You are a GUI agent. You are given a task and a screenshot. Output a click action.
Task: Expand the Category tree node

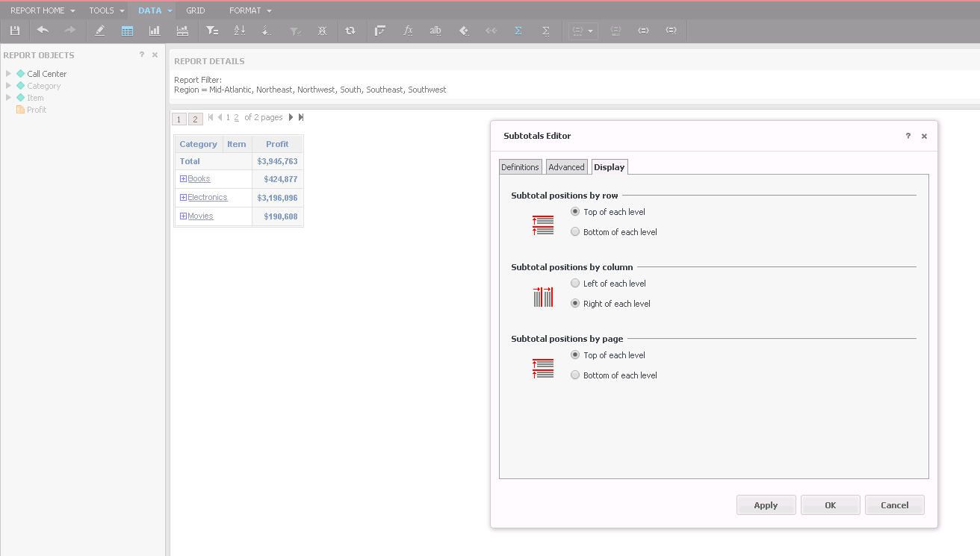[x=8, y=85]
